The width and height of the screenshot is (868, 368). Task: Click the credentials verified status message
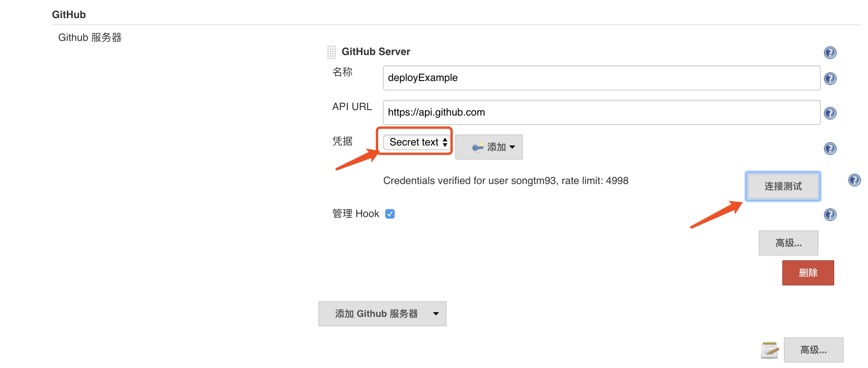(506, 180)
